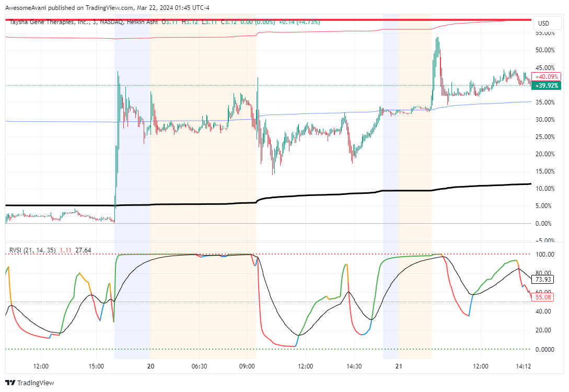This screenshot has width=569, height=392.
Task: Click the time axis label 09:00
Action: pos(247,366)
